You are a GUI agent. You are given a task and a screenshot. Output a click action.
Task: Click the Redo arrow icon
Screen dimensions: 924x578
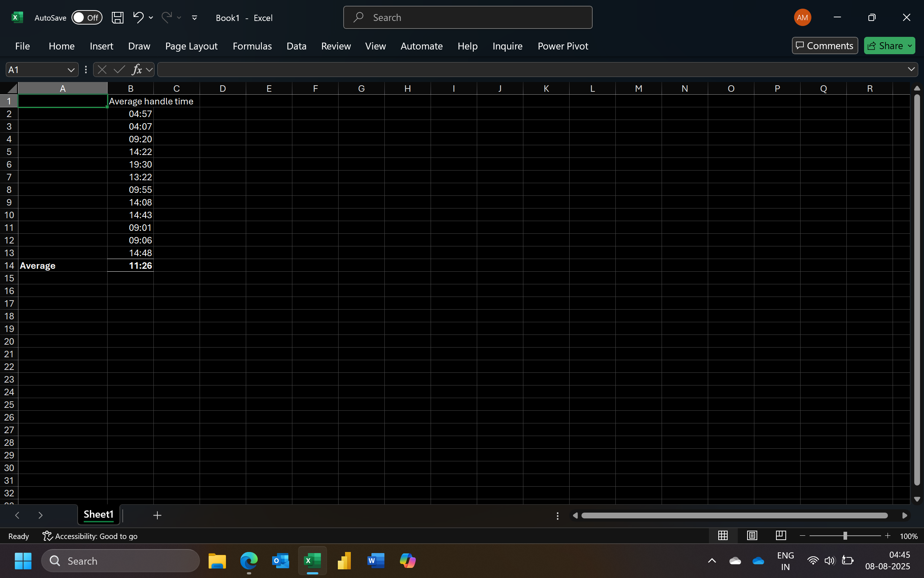166,17
